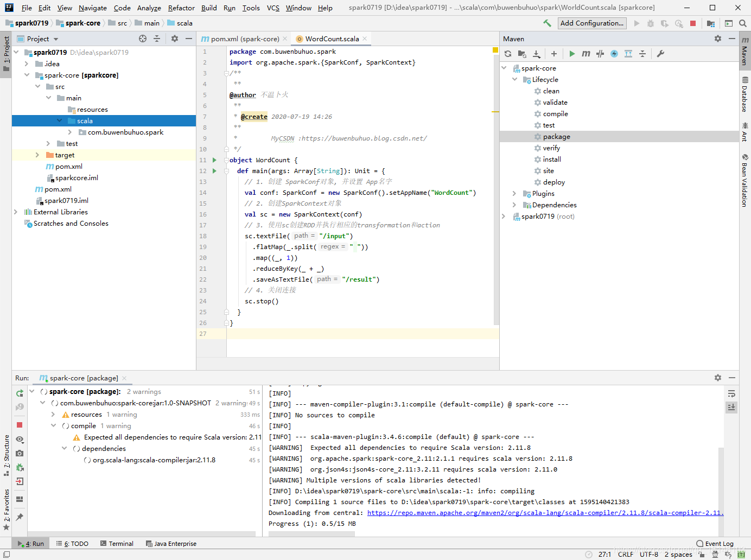Open the VCS menu
Image resolution: width=751 pixels, height=560 pixels.
coord(273,8)
